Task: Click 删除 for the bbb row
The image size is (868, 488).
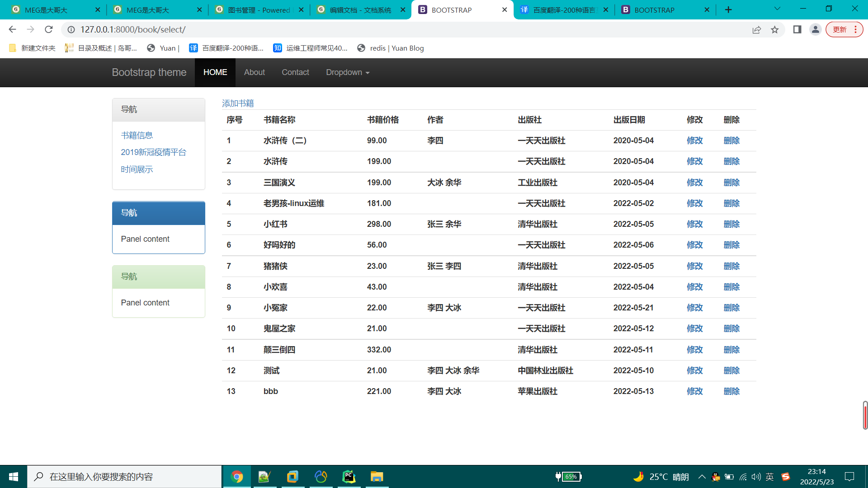Action: (x=731, y=391)
